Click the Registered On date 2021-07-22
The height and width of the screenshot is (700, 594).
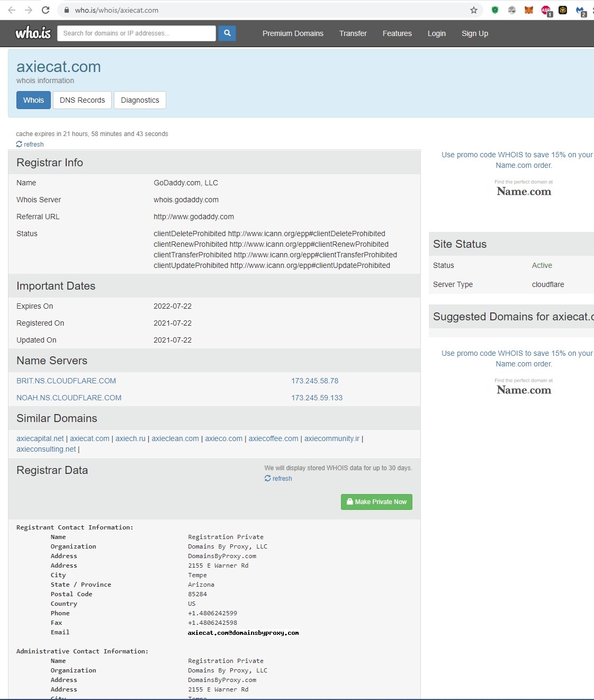[x=173, y=323]
